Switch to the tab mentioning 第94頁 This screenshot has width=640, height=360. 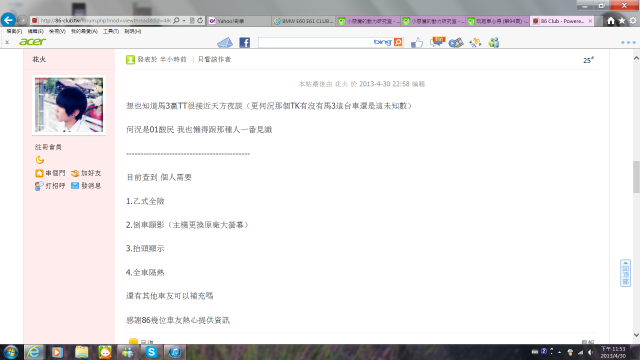click(498, 21)
